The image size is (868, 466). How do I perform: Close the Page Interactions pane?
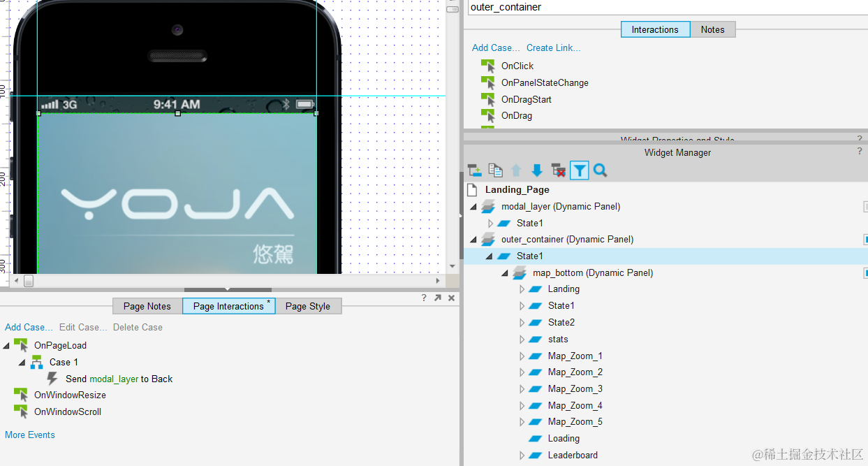tap(451, 298)
